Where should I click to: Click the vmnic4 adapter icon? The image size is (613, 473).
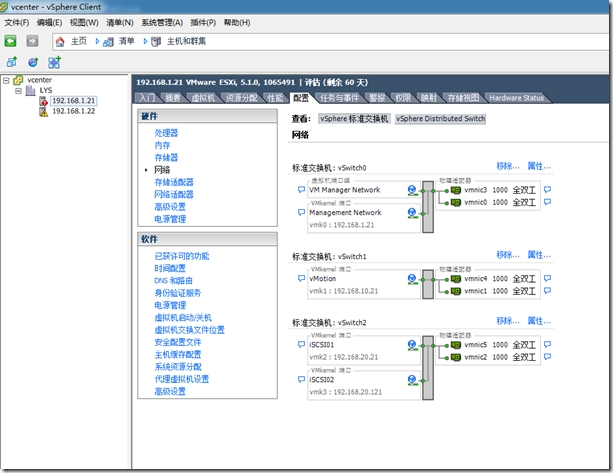[x=456, y=279]
